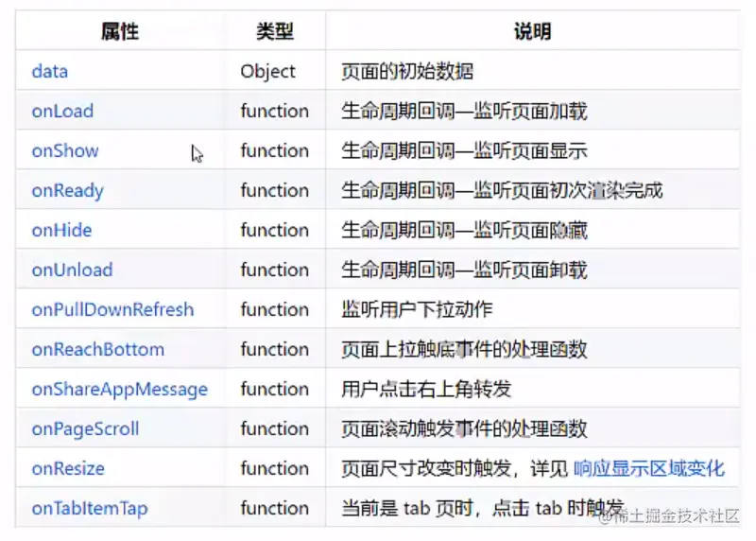Click the 监听用户下拉动作 description text
The image size is (756, 541).
(x=417, y=309)
